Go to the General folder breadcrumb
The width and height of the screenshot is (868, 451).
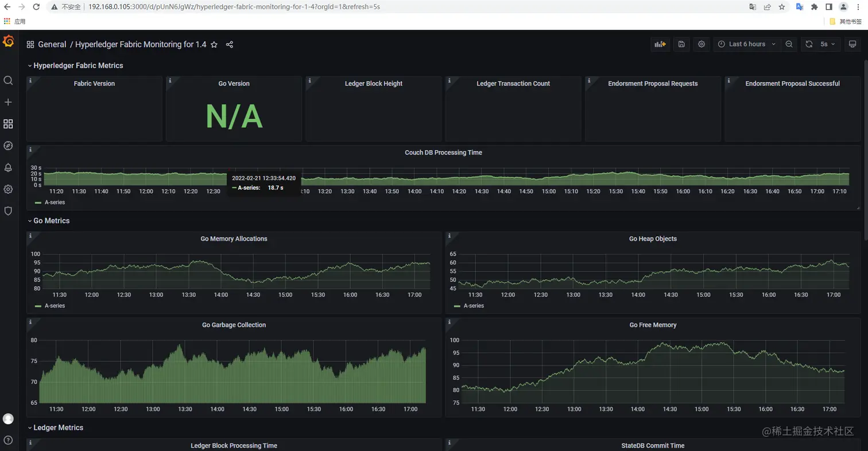[52, 44]
